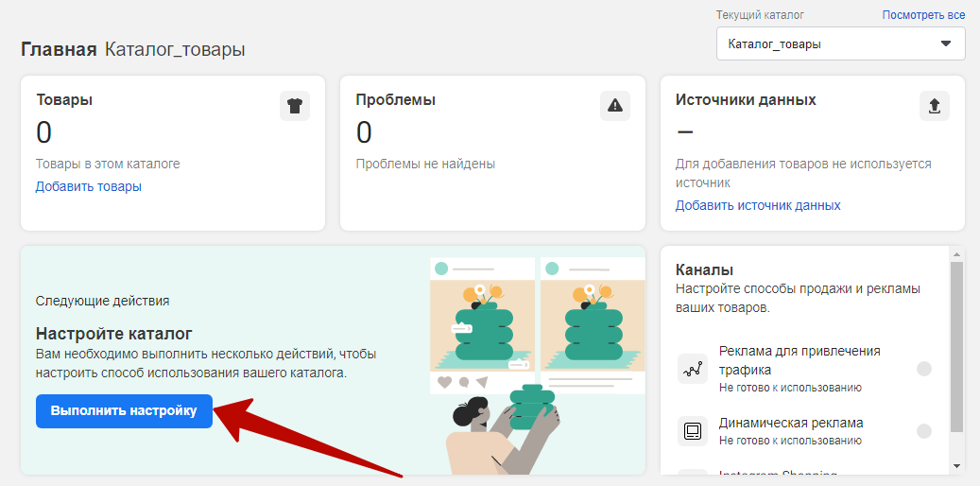The height and width of the screenshot is (486, 980).
Task: Click the share arrow icon below the illustrated post
Action: [482, 382]
